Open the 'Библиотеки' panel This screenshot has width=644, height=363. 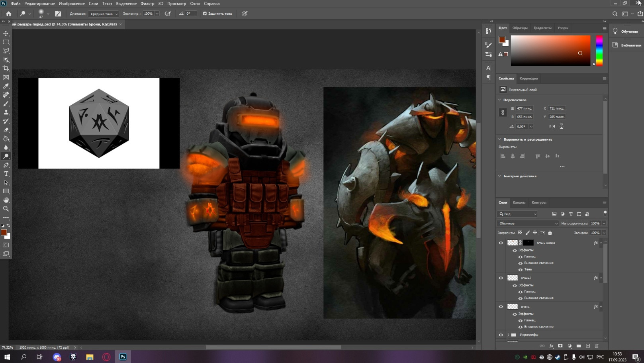pos(627,45)
